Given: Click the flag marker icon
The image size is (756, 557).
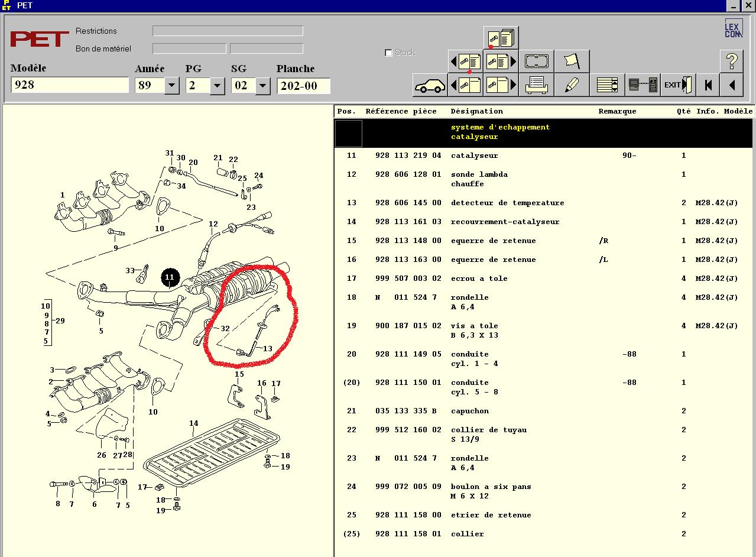Looking at the screenshot, I should [x=572, y=61].
